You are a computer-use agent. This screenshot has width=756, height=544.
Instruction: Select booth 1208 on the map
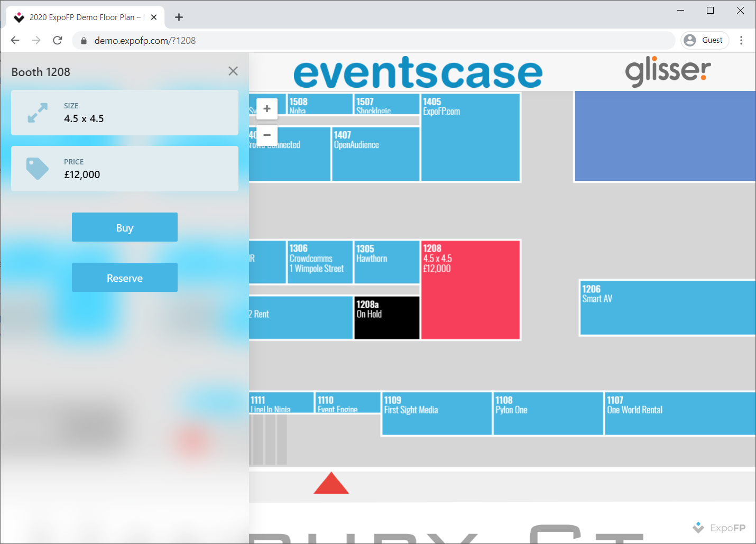coord(471,290)
